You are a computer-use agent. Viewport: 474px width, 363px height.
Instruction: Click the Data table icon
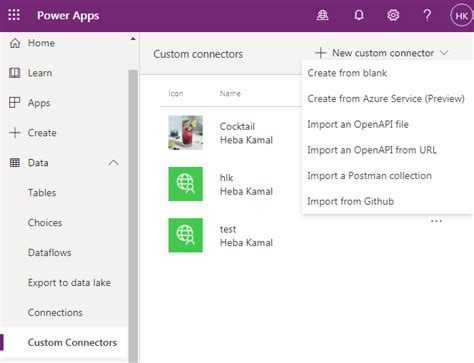pos(15,163)
